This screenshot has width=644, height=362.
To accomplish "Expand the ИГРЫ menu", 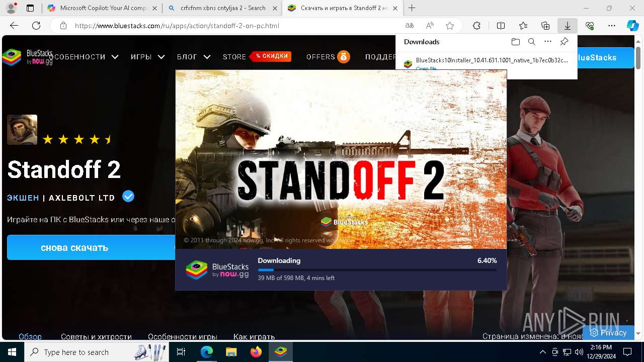I will point(147,57).
